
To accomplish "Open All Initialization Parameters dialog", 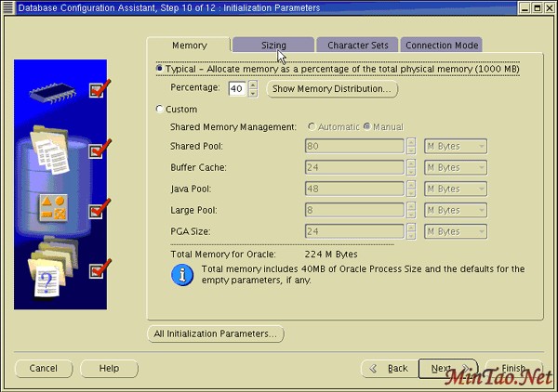I will click(x=216, y=333).
